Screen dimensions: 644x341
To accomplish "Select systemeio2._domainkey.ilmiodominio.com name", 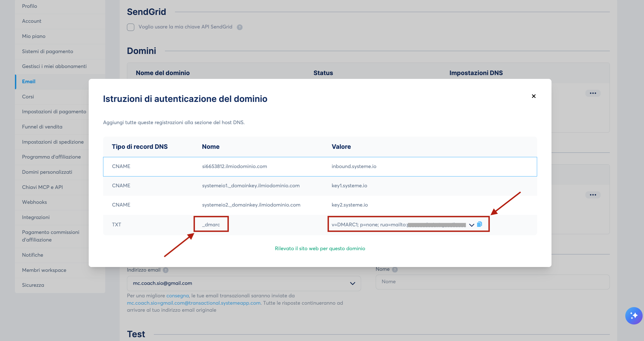I will click(x=251, y=205).
